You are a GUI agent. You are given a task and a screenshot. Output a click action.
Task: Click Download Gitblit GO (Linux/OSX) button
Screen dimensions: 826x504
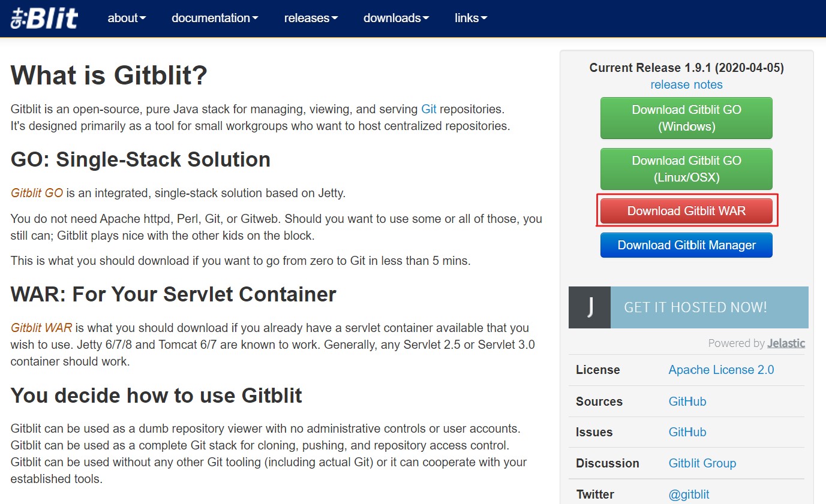686,169
